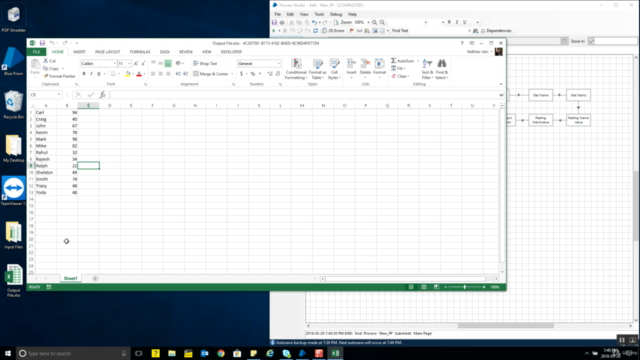Open the Name Box dropdown for C9
640x360 pixels.
[x=59, y=95]
